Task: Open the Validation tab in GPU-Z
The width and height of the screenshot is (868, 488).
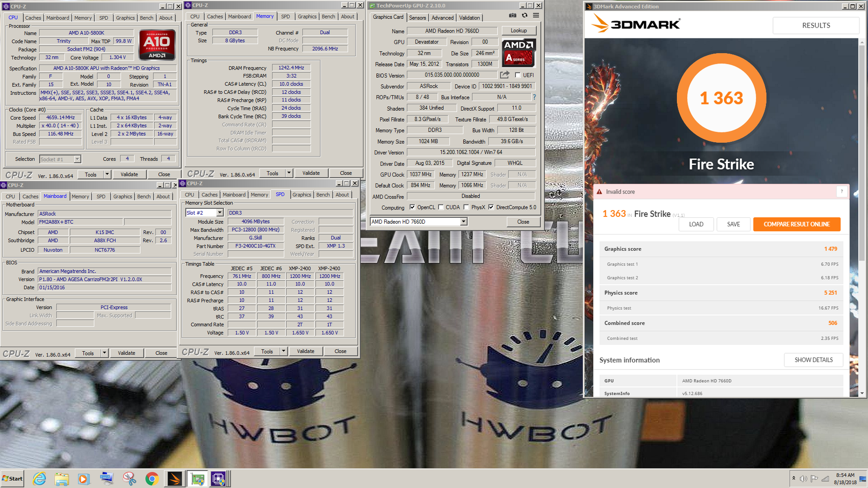Action: [469, 18]
